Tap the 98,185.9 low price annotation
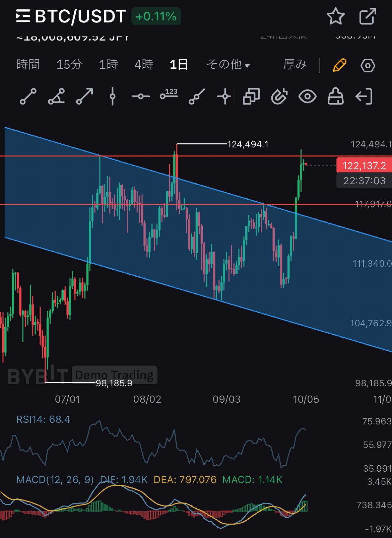Viewport: 392px width, 538px height. tap(114, 383)
